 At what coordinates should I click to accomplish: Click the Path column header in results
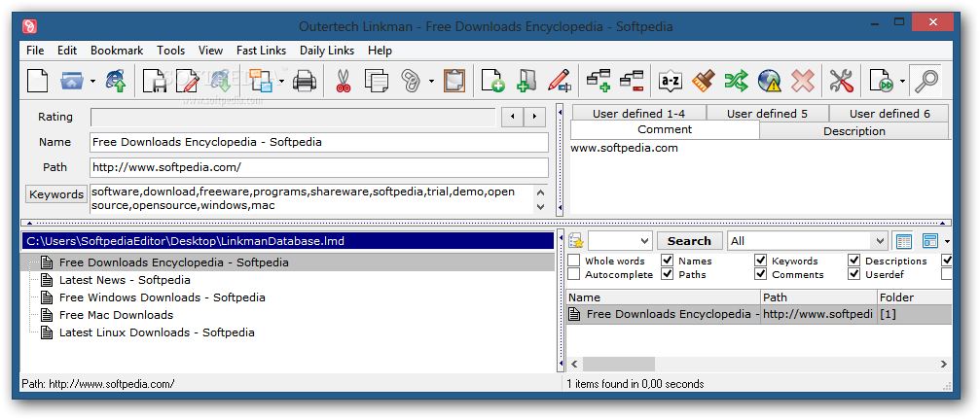[818, 297]
